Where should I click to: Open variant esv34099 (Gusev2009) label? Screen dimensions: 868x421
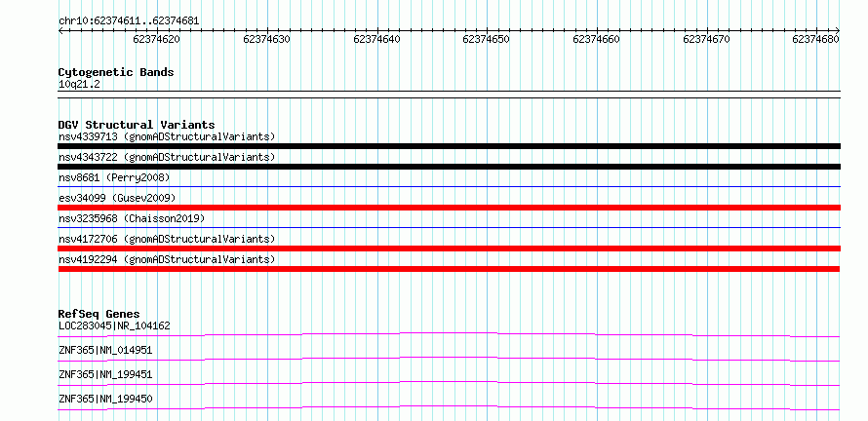117,198
